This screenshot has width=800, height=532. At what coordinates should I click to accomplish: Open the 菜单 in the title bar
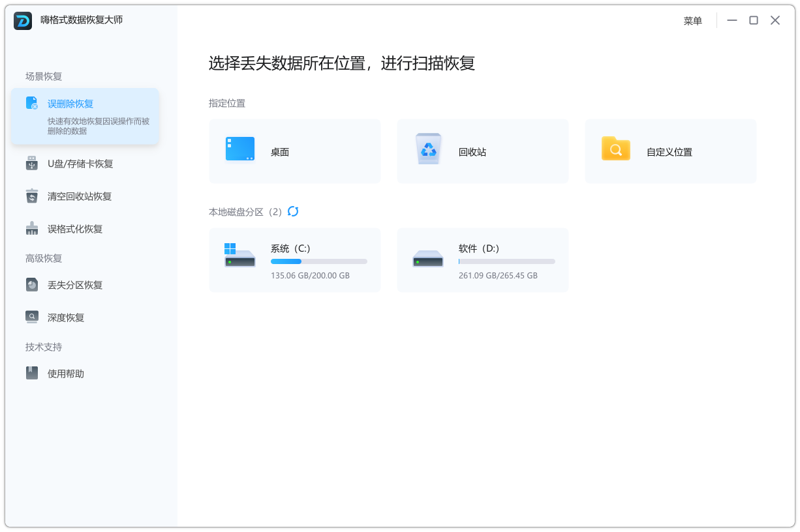(x=692, y=20)
